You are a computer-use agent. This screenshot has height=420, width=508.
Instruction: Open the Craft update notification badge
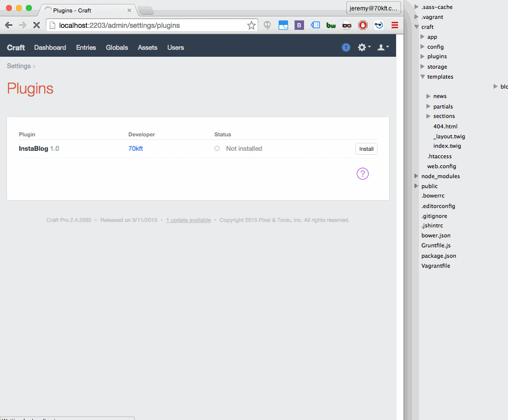tap(346, 48)
